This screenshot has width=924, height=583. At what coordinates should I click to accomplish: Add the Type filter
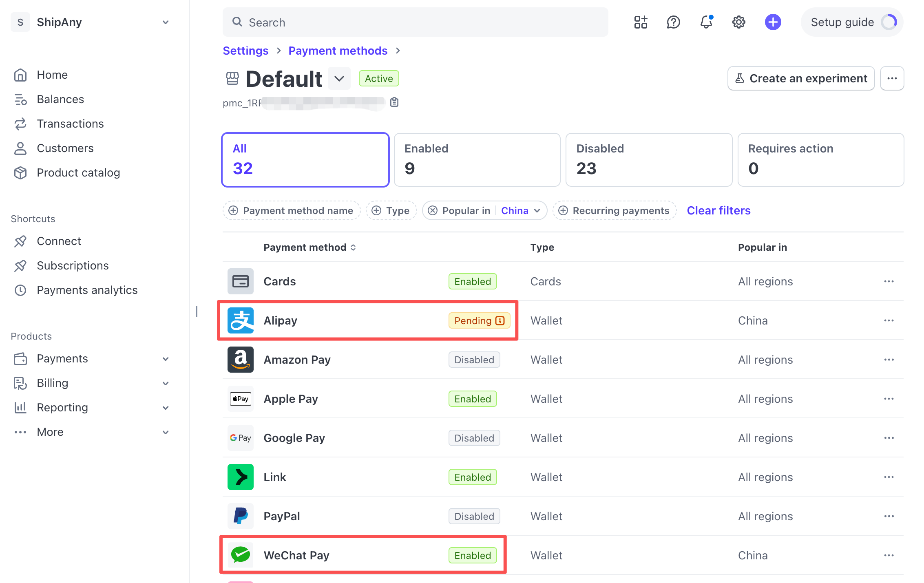click(391, 211)
